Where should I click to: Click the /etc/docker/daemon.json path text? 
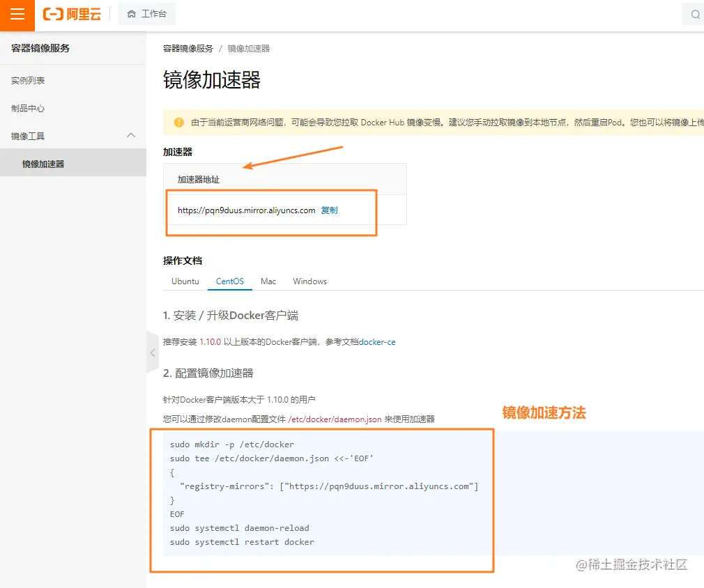335,419
